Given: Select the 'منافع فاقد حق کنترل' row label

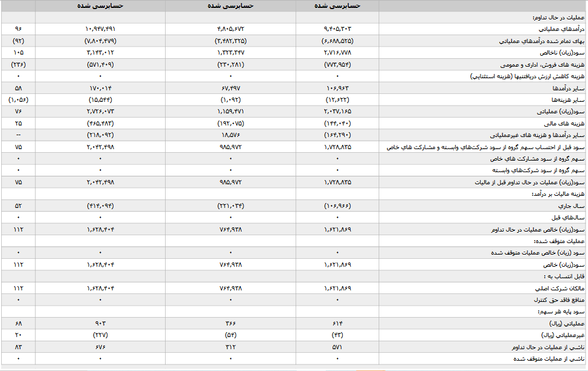Looking at the screenshot, I should tap(557, 299).
